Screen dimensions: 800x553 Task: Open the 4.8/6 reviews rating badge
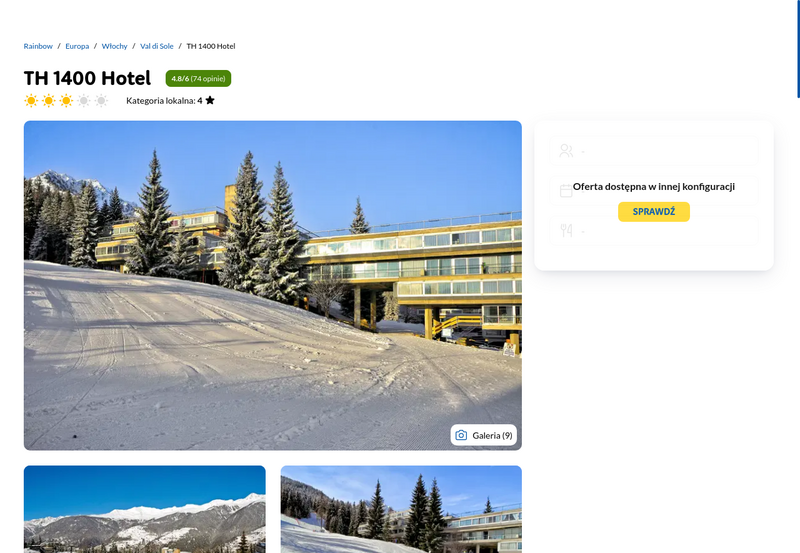coord(198,79)
